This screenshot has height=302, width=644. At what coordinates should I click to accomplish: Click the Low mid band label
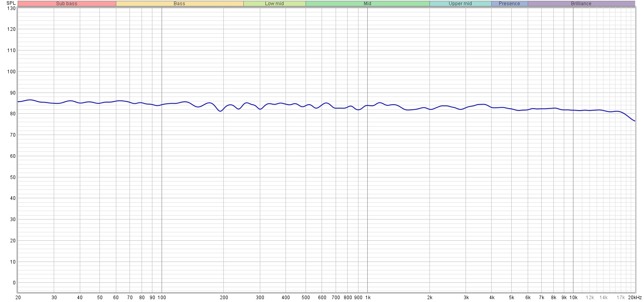coord(274,4)
